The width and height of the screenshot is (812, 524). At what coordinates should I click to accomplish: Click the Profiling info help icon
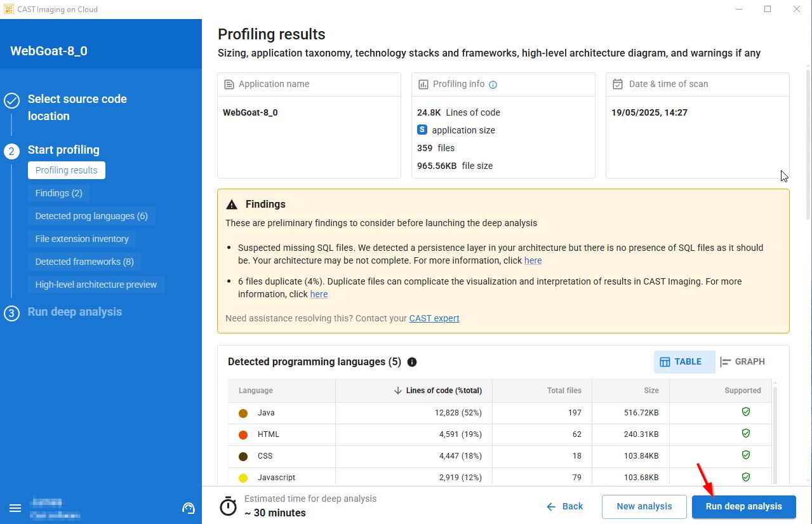pos(493,84)
